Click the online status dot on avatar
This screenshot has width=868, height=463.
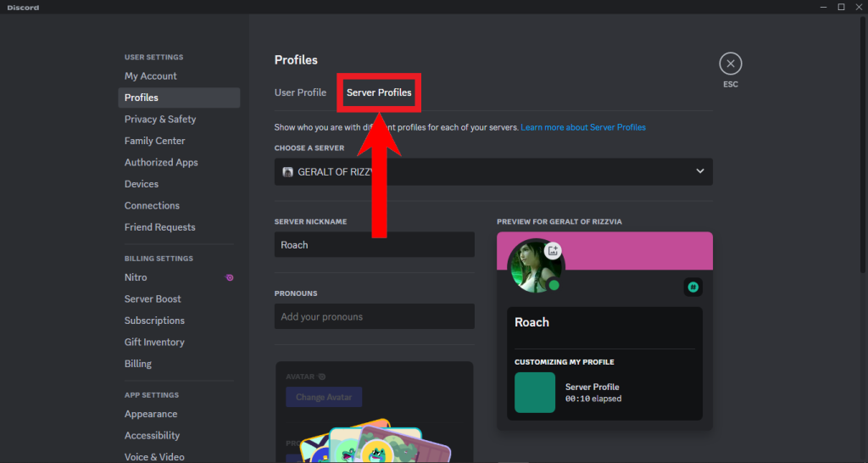pyautogui.click(x=554, y=285)
